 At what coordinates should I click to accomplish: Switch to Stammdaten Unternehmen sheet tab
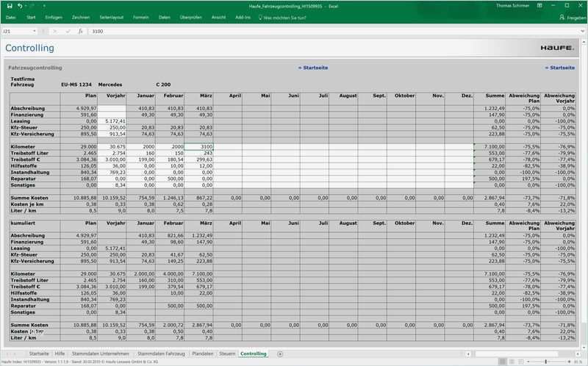100,354
